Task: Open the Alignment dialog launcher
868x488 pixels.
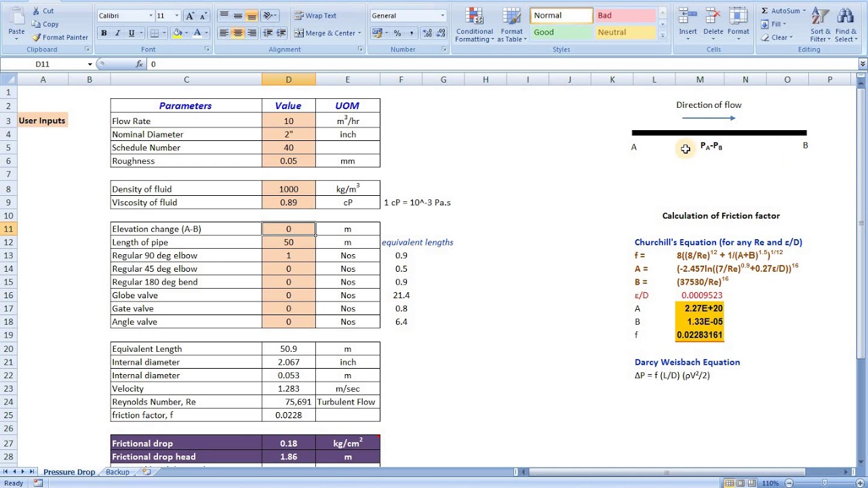Action: pos(359,49)
